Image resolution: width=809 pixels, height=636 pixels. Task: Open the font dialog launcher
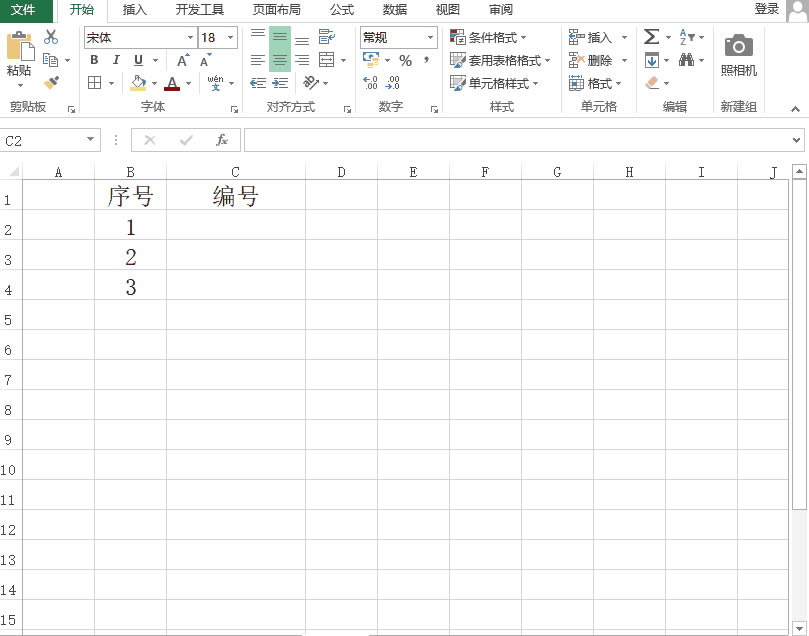click(234, 109)
